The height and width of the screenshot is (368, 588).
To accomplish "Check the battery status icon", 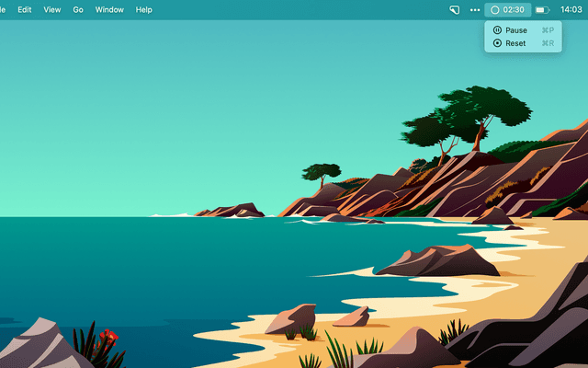I will click(542, 9).
